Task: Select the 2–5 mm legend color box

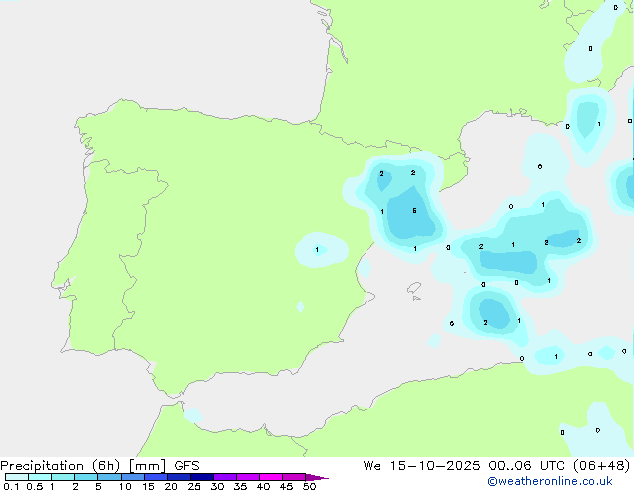Action: [86, 477]
